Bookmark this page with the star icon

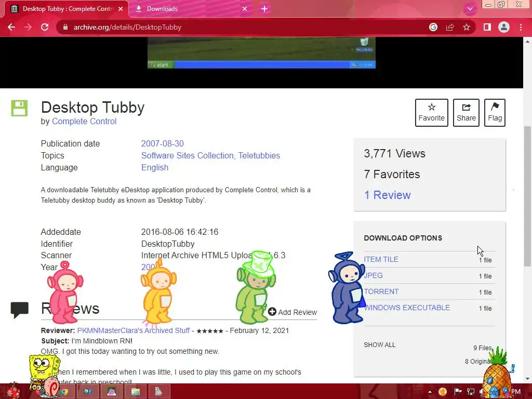click(x=467, y=27)
